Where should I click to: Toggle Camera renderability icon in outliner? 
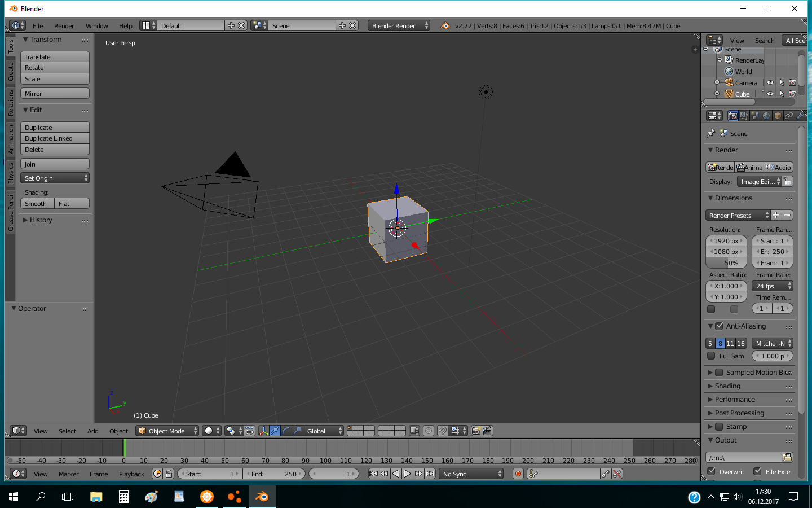pos(792,82)
